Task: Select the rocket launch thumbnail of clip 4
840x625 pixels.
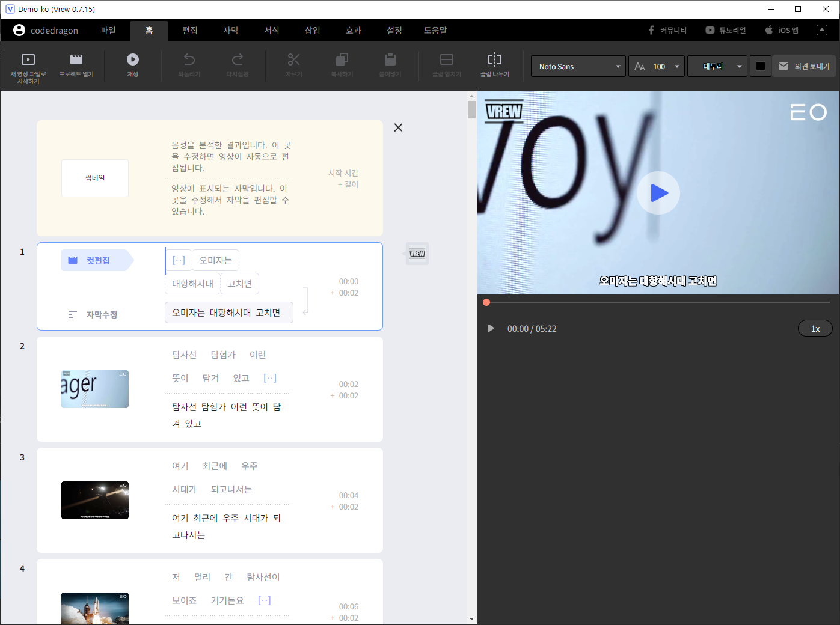Action: coord(95,608)
